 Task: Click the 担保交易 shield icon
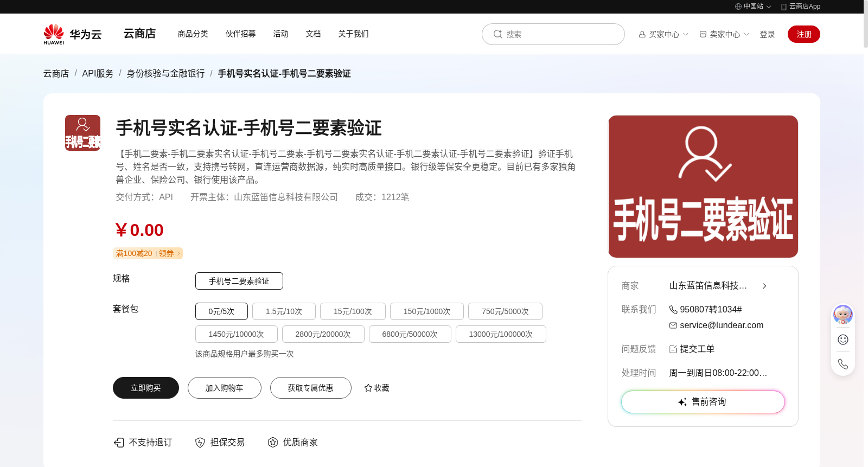(200, 443)
